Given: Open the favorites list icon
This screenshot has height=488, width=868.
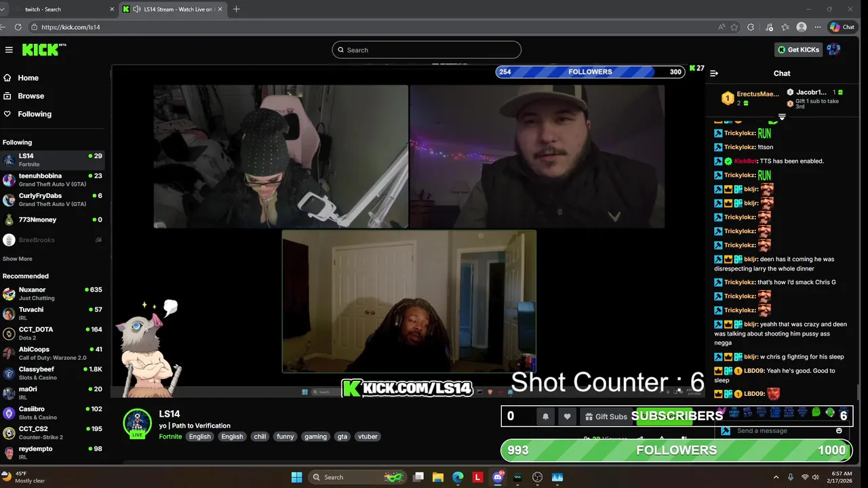Looking at the screenshot, I should click(x=785, y=27).
